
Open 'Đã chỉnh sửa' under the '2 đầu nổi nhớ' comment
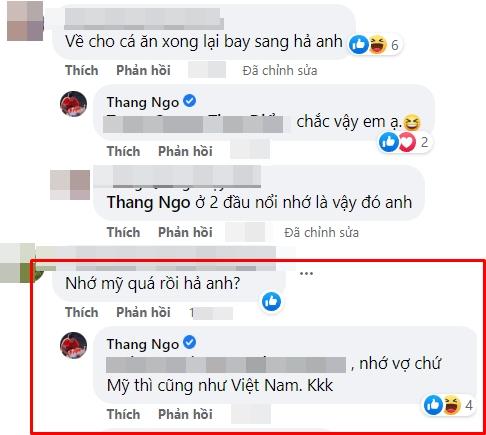click(322, 232)
